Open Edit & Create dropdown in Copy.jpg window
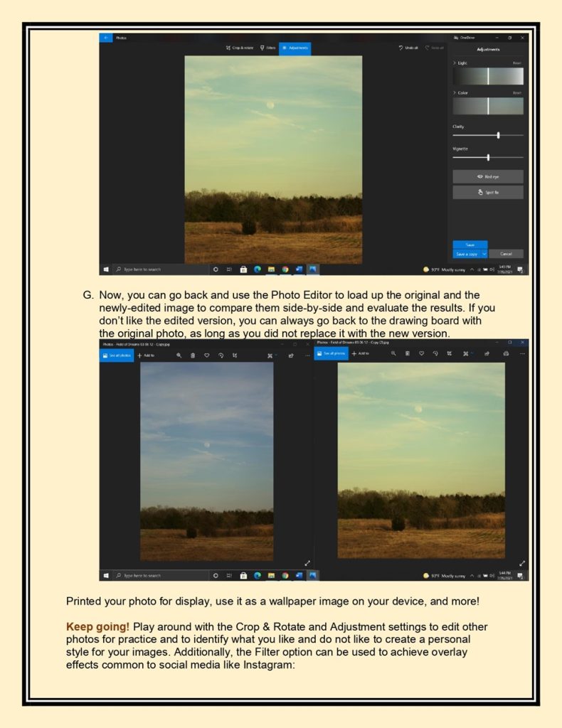This screenshot has height=728, width=562. click(272, 355)
